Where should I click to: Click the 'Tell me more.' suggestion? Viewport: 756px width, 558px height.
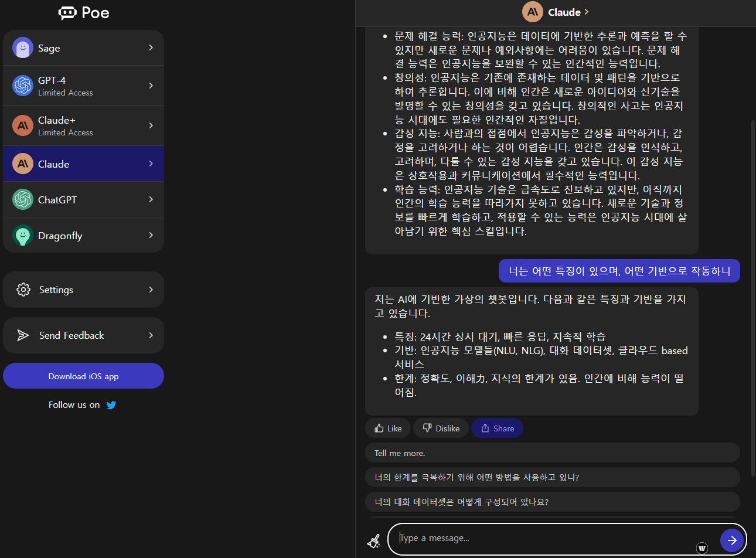click(553, 452)
